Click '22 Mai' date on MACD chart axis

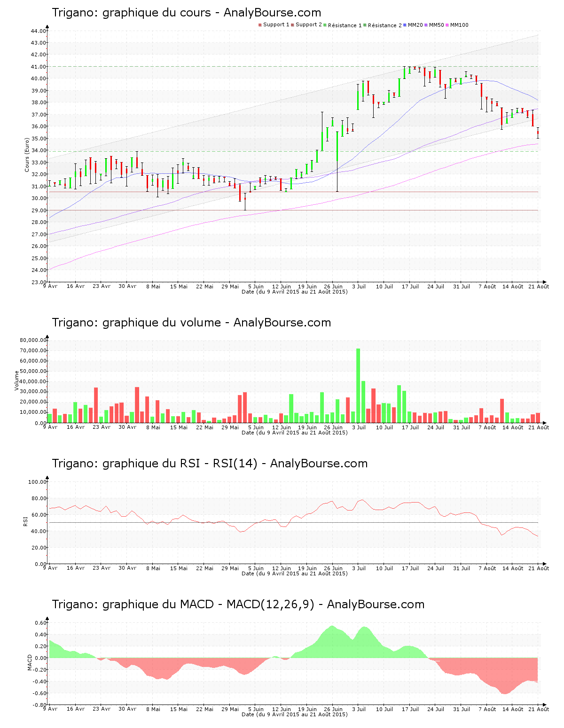(x=204, y=709)
